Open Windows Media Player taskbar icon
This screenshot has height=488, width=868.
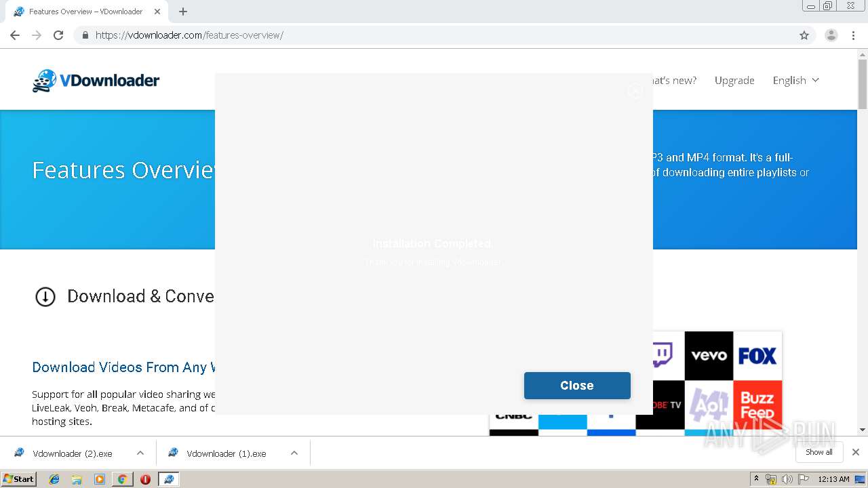click(100, 479)
